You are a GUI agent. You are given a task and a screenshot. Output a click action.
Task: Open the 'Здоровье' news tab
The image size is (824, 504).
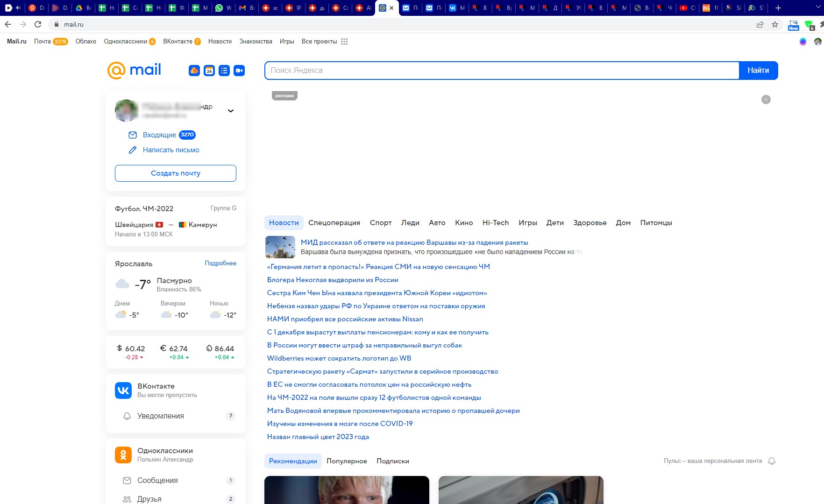coord(590,223)
